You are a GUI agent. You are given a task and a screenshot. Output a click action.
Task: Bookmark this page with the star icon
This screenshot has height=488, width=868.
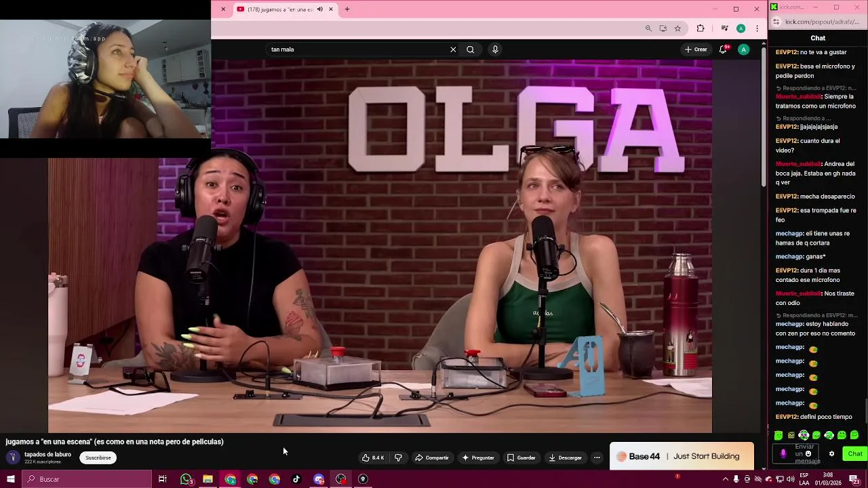677,28
